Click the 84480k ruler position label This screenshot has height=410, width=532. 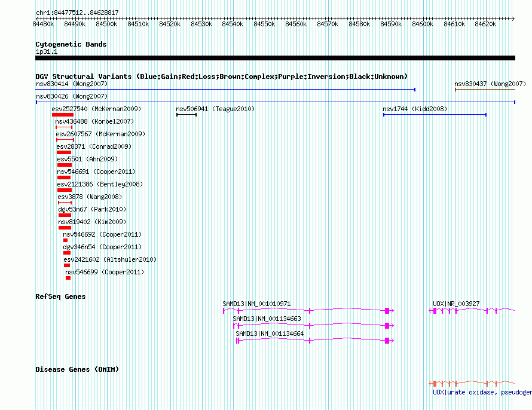(x=43, y=25)
